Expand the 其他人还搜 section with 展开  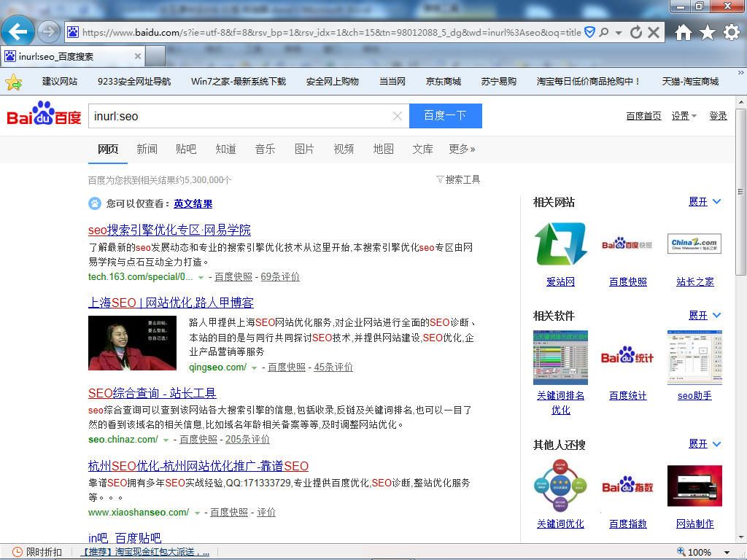705,444
